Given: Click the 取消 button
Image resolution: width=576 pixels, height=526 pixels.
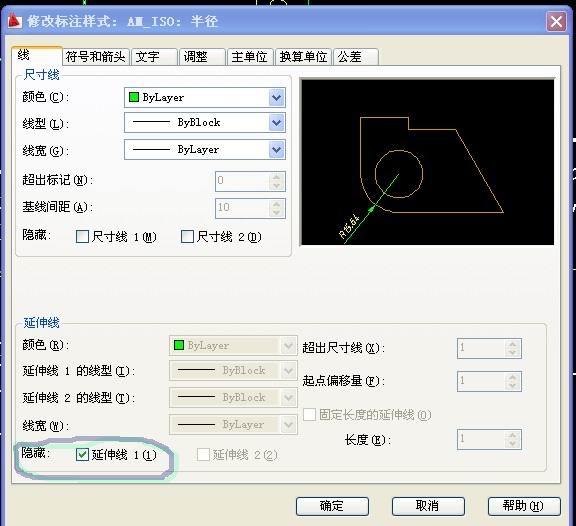Looking at the screenshot, I should click(x=428, y=506).
